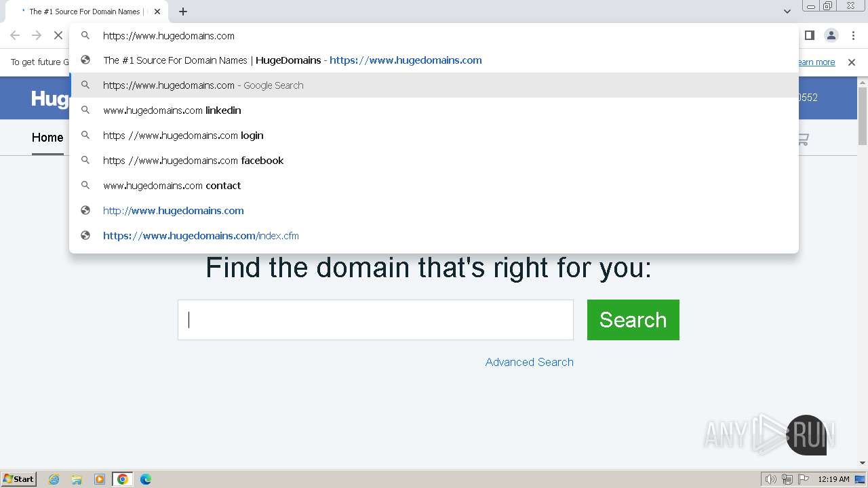
Task: Pick the 'www.hugedomains.com contact' suggestion
Action: pos(434,186)
